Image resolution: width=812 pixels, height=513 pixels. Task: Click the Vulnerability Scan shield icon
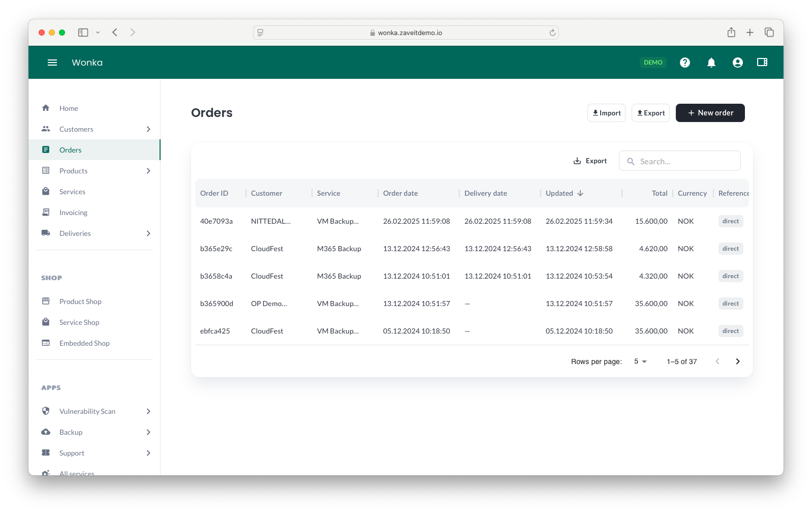click(x=46, y=411)
